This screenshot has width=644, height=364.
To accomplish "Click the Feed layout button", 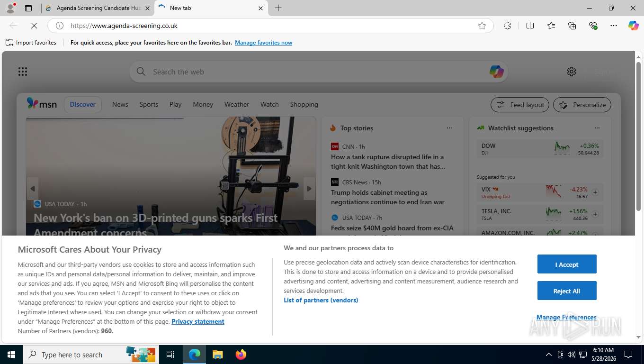I will [x=520, y=105].
